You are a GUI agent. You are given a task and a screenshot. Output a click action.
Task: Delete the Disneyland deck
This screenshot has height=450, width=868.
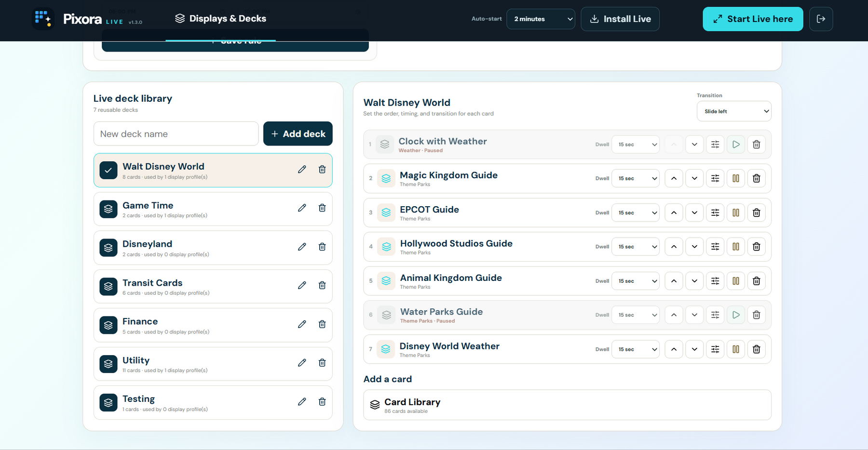click(322, 247)
